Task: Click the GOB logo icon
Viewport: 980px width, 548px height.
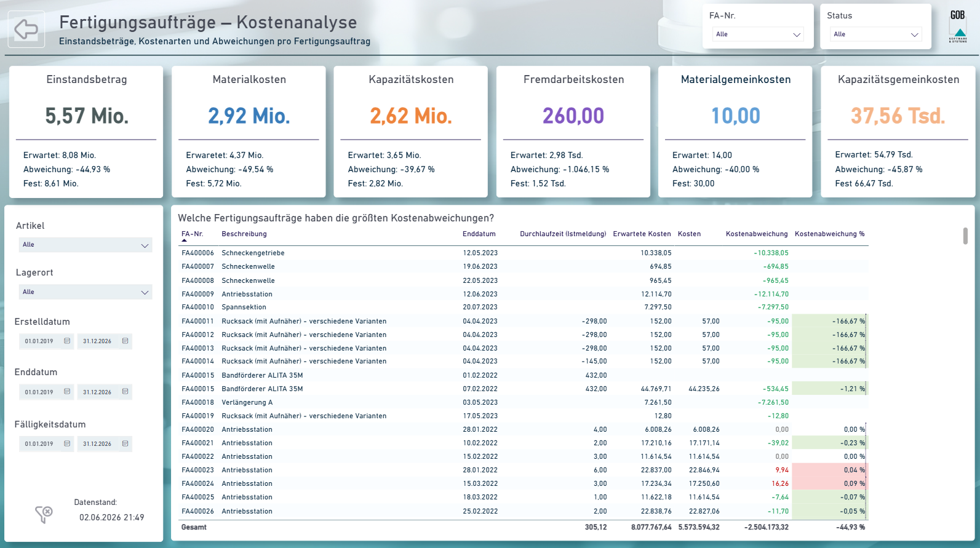Action: coord(958,26)
